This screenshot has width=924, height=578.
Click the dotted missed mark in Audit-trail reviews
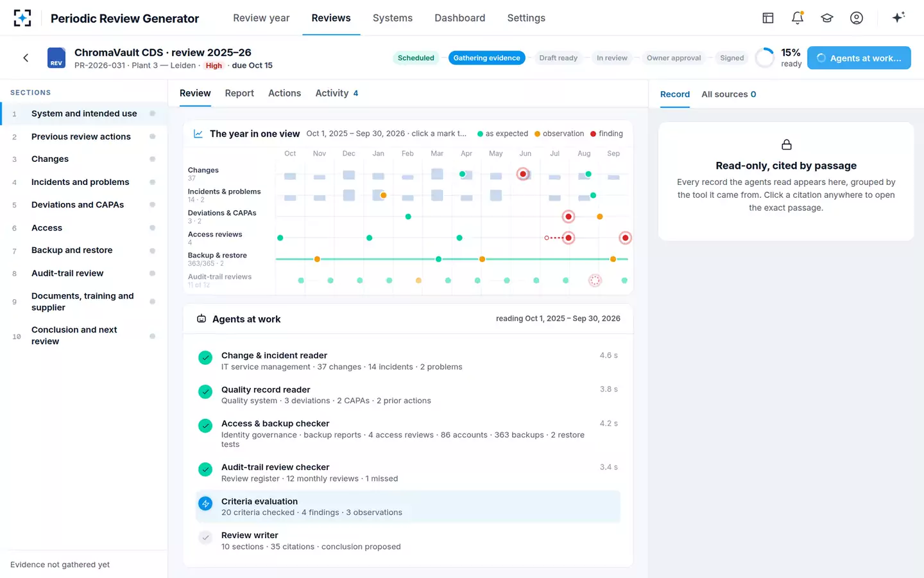(x=595, y=280)
